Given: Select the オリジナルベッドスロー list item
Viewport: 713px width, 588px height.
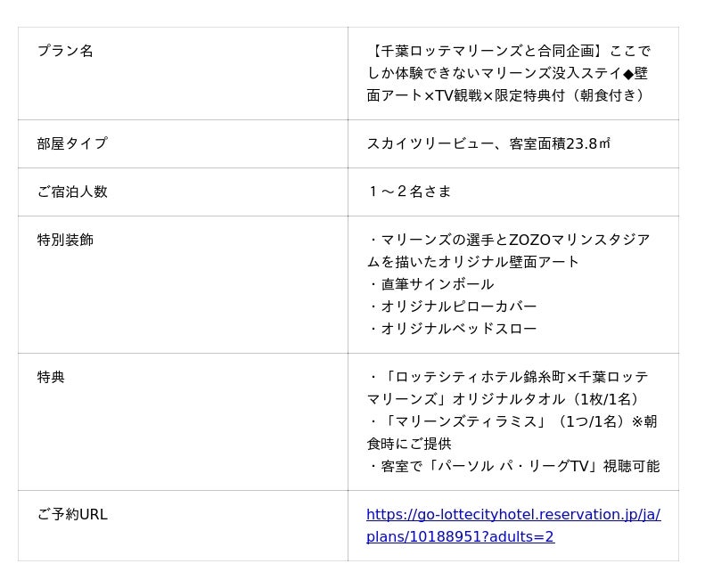Looking at the screenshot, I should point(458,329).
